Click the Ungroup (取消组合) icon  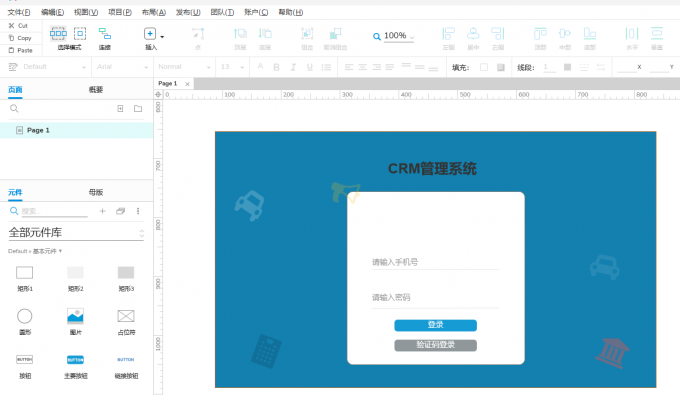pos(335,33)
